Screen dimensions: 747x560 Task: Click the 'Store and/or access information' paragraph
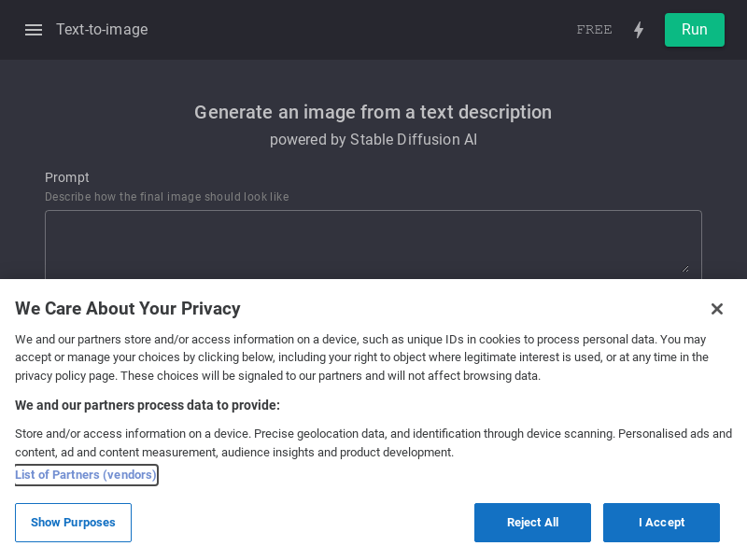point(373,442)
